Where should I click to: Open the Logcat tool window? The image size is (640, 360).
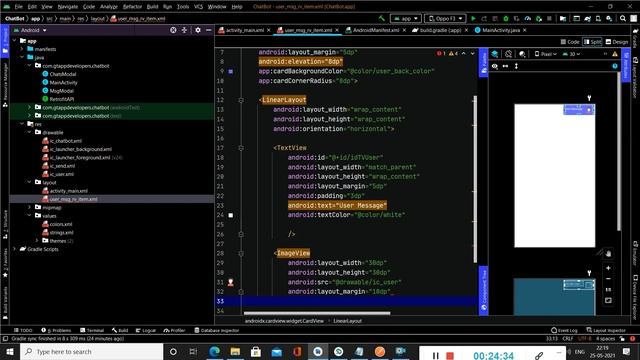(x=146, y=330)
